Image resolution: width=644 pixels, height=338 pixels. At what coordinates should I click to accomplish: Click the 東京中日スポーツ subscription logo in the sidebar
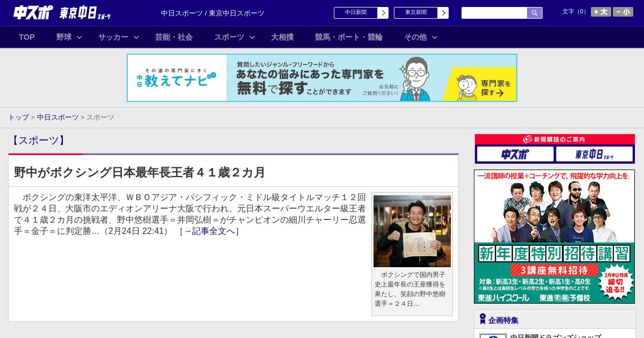tap(594, 155)
